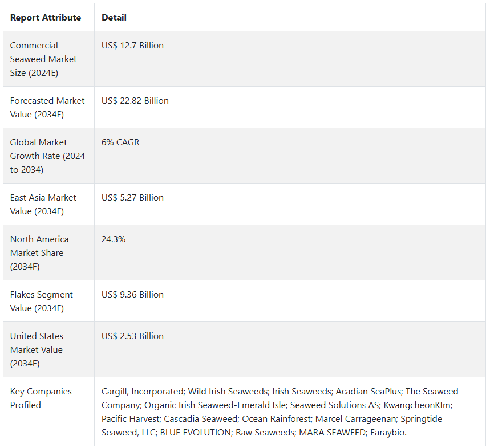Select the North America Market Share cell
The width and height of the screenshot is (490, 448).
[39, 252]
